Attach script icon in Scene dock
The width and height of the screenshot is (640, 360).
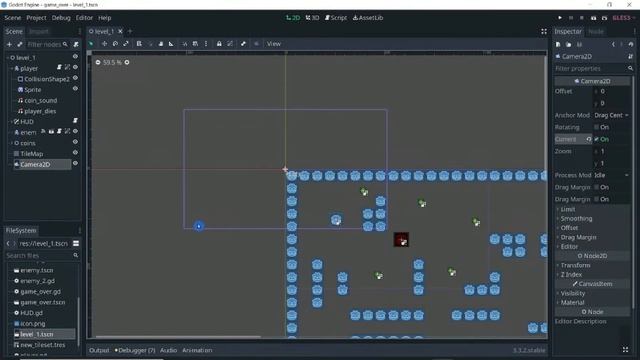(76, 44)
